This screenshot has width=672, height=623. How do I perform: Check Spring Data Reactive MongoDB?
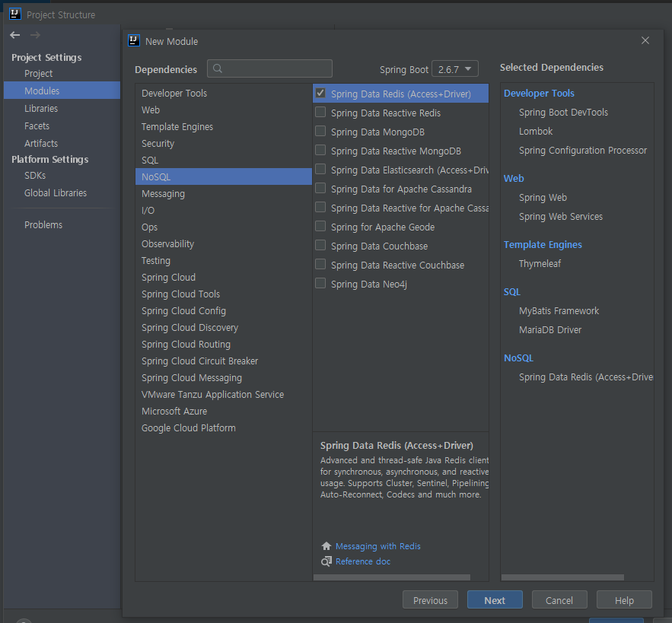coord(320,151)
